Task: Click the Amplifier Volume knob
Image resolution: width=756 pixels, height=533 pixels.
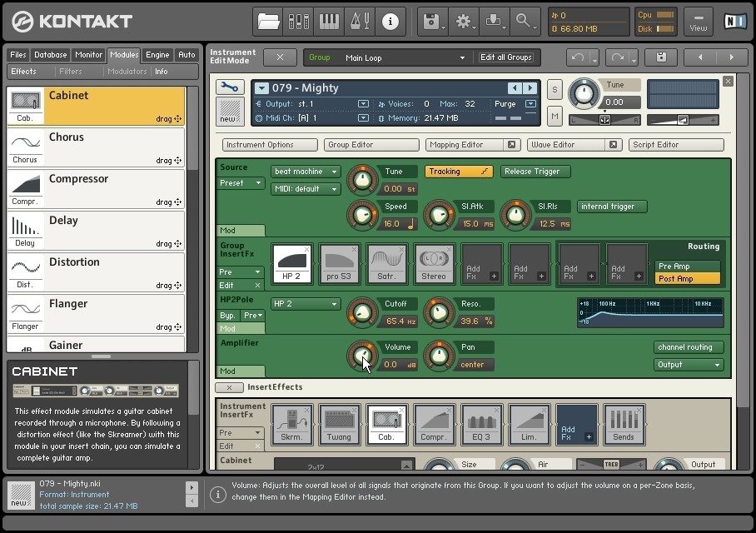Action: click(x=362, y=356)
